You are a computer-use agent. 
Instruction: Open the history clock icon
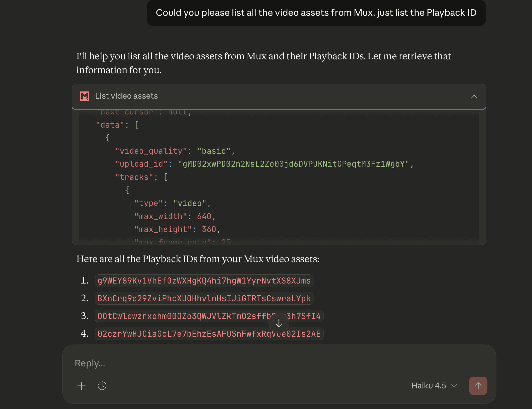point(102,386)
